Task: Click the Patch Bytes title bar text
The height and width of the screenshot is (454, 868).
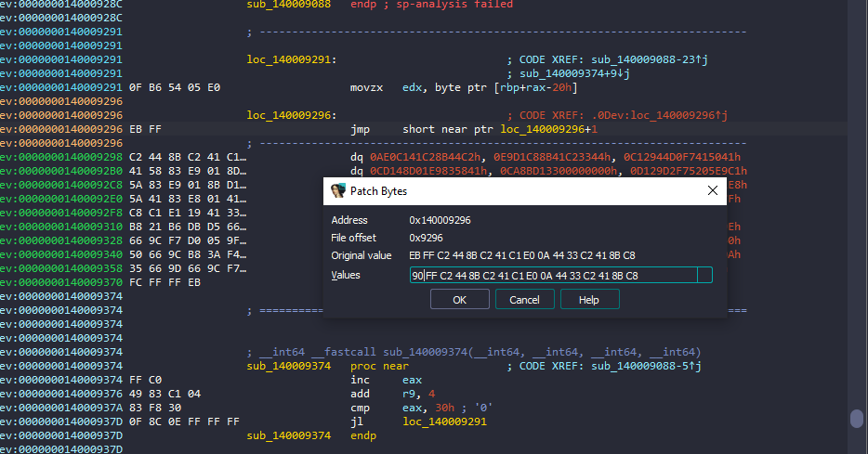Action: [379, 191]
